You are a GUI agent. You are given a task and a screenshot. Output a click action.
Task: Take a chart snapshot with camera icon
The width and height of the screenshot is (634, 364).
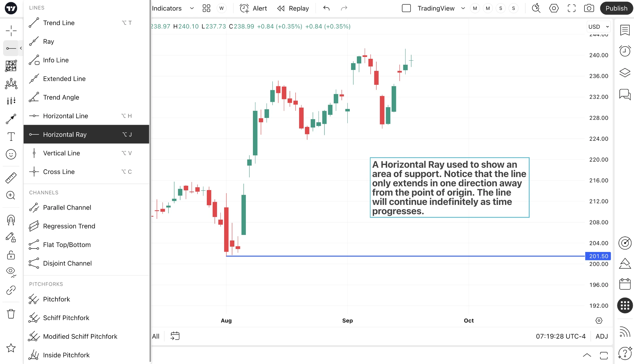[x=589, y=8]
